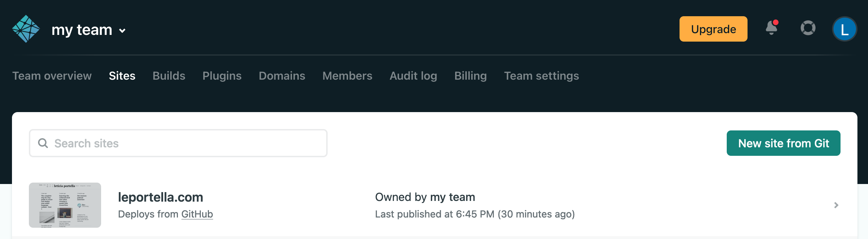The height and width of the screenshot is (239, 868).
Task: Follow the GitHub deploy link
Action: tap(197, 214)
